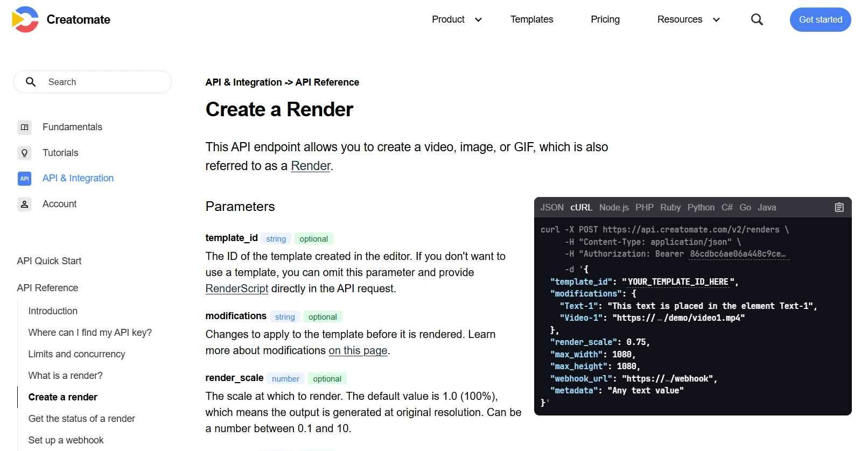Click the modifications parameter name
868x451 pixels.
236,316
